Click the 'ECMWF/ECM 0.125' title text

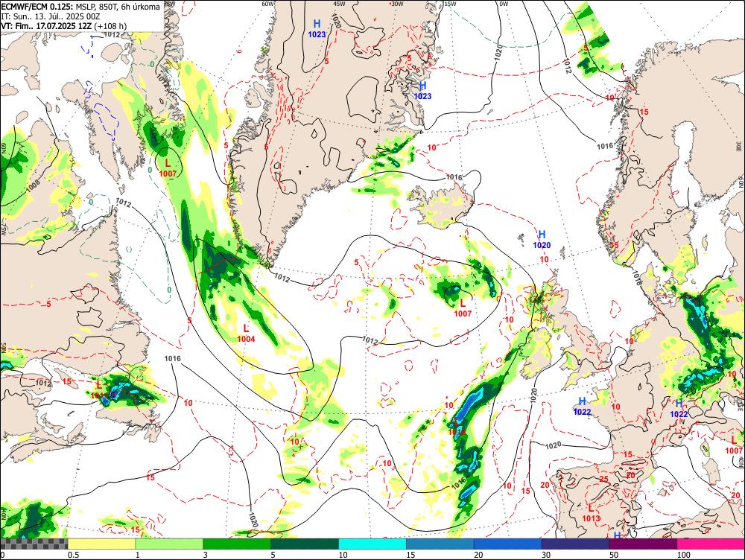pyautogui.click(x=37, y=7)
